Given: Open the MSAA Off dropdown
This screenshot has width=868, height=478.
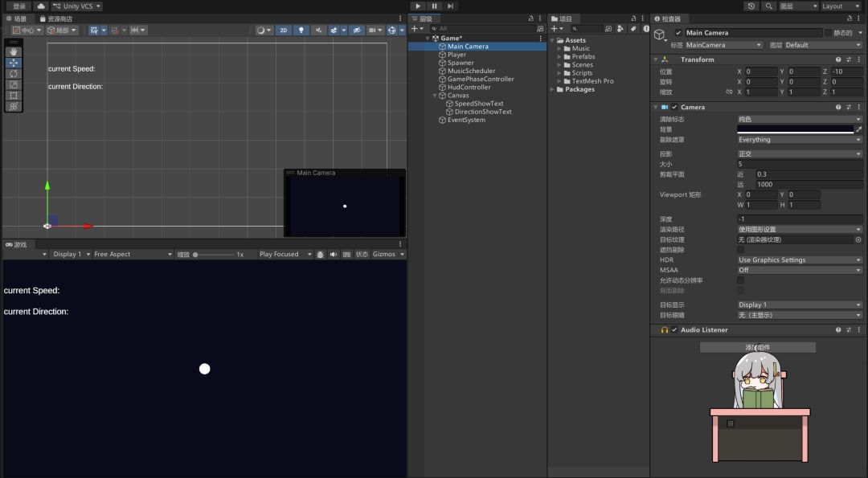Looking at the screenshot, I should (x=800, y=270).
